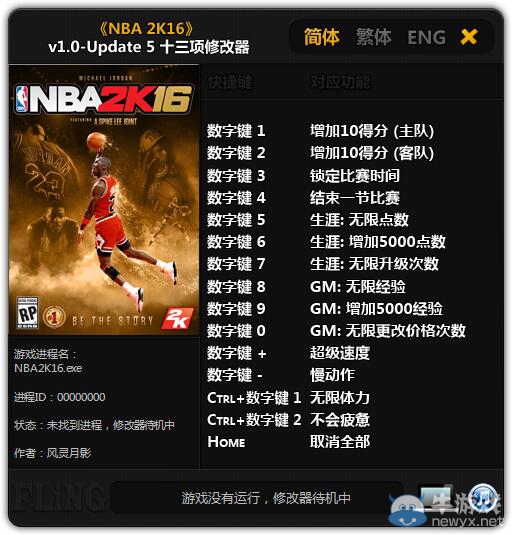Switch language to ENG
This screenshot has height=535, width=512.
427,37
